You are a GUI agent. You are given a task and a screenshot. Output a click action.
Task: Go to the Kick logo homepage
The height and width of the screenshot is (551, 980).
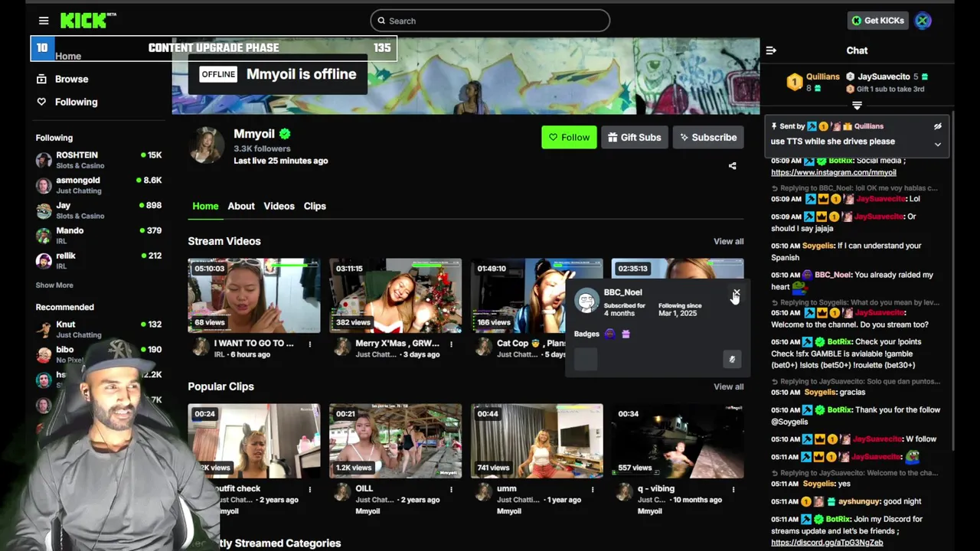pos(87,21)
